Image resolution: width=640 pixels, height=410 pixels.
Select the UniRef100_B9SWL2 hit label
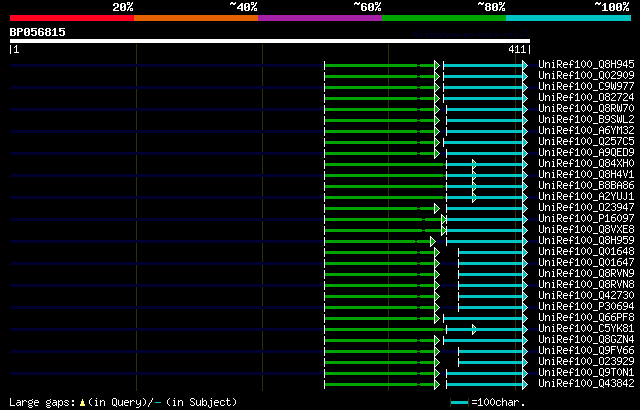(586, 120)
